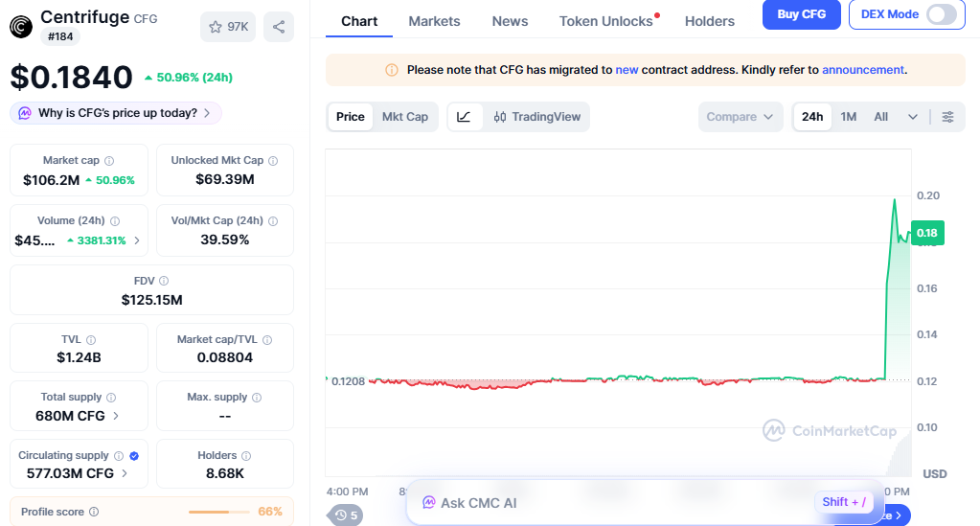Image resolution: width=980 pixels, height=526 pixels.
Task: Click the Holders info icon
Action: [246, 456]
